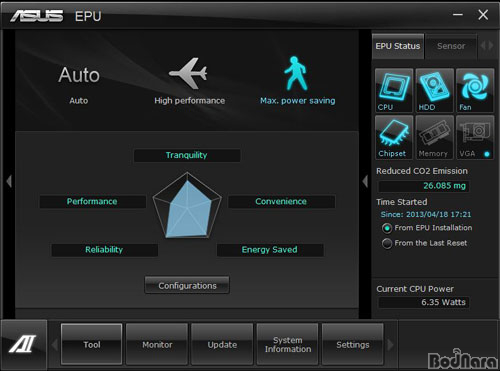
Task: Open the CPU status icon
Action: [394, 90]
